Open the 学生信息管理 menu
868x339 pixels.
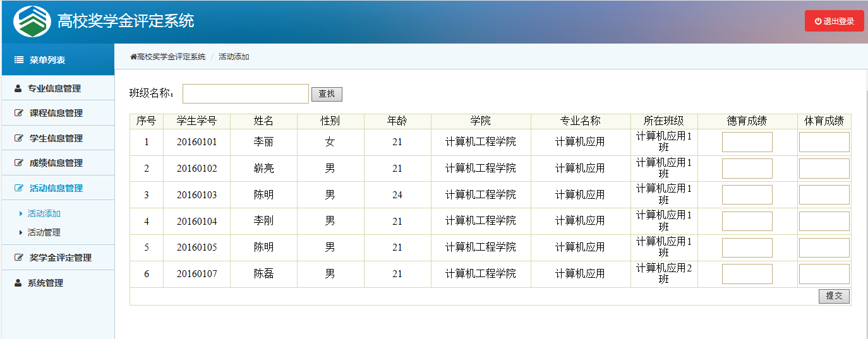pos(57,138)
